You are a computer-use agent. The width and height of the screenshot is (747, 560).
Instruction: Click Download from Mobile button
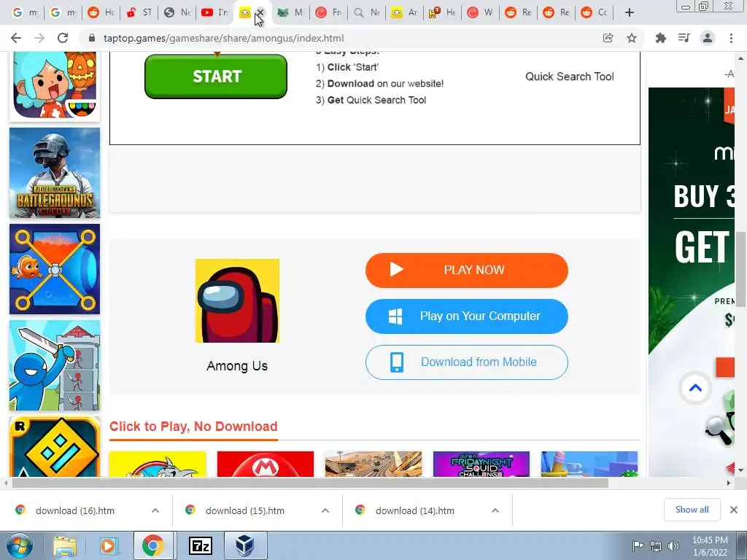(467, 362)
